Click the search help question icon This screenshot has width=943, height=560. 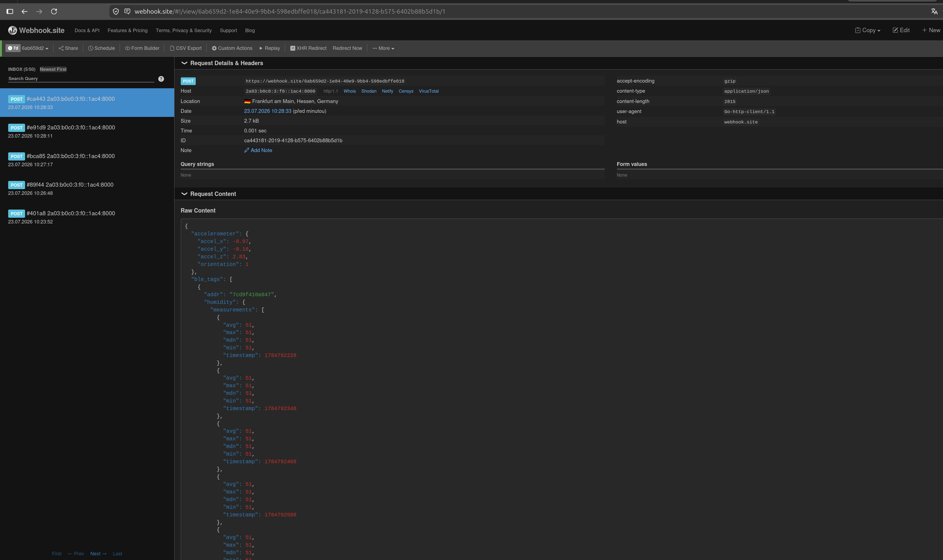pos(161,79)
